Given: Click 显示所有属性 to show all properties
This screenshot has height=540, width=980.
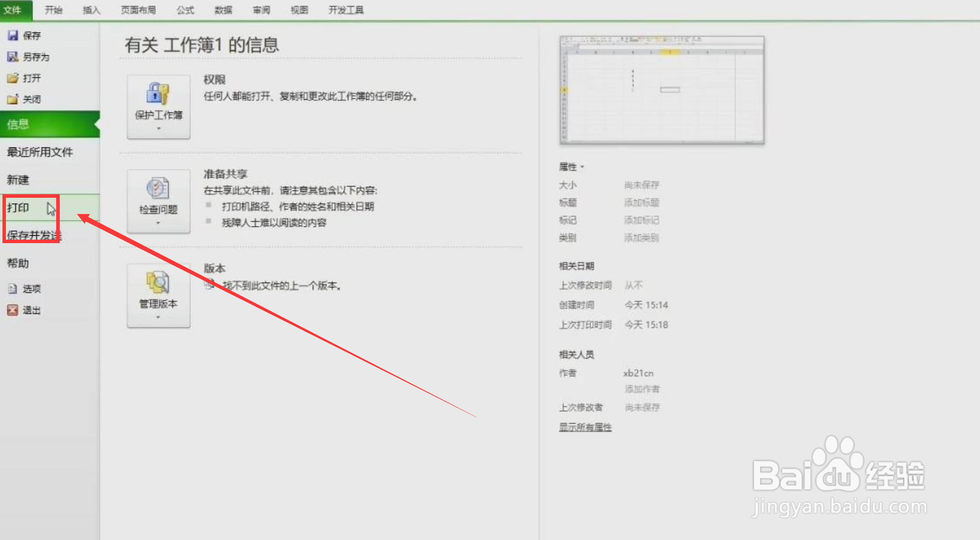Looking at the screenshot, I should [585, 427].
